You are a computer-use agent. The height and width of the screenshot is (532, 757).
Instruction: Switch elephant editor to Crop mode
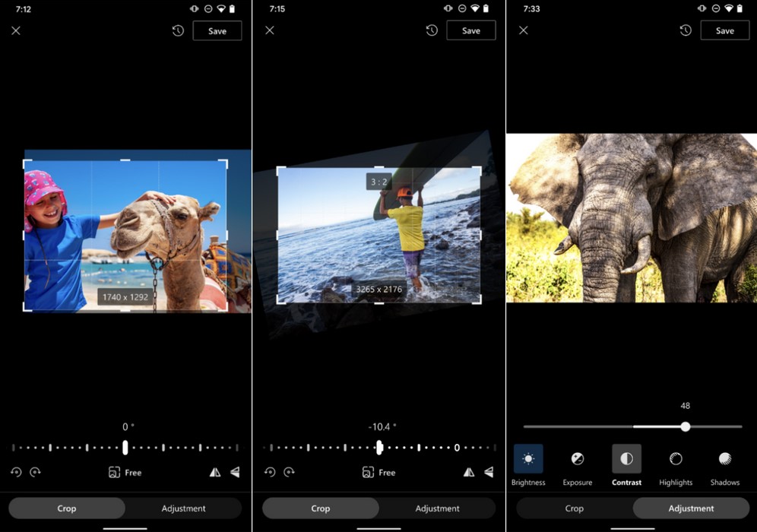click(x=575, y=508)
